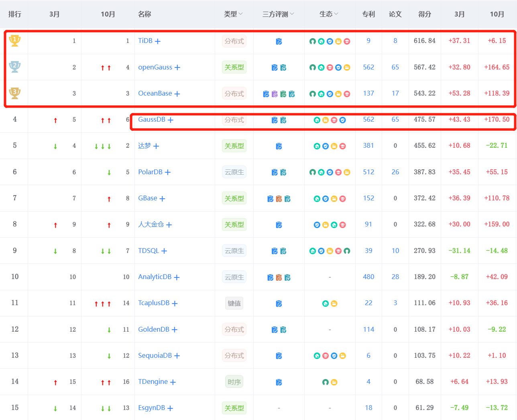
Task: Click the plus icon beside openGauss
Action: tap(177, 67)
